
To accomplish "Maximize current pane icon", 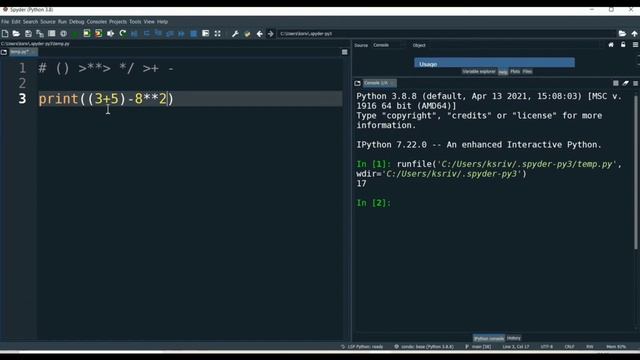I will (205, 34).
